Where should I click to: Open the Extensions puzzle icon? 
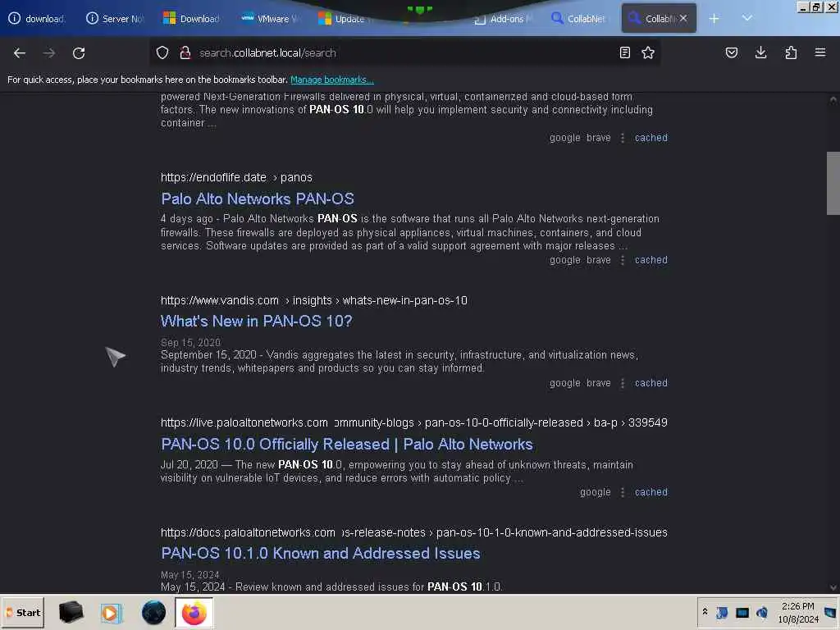[791, 52]
